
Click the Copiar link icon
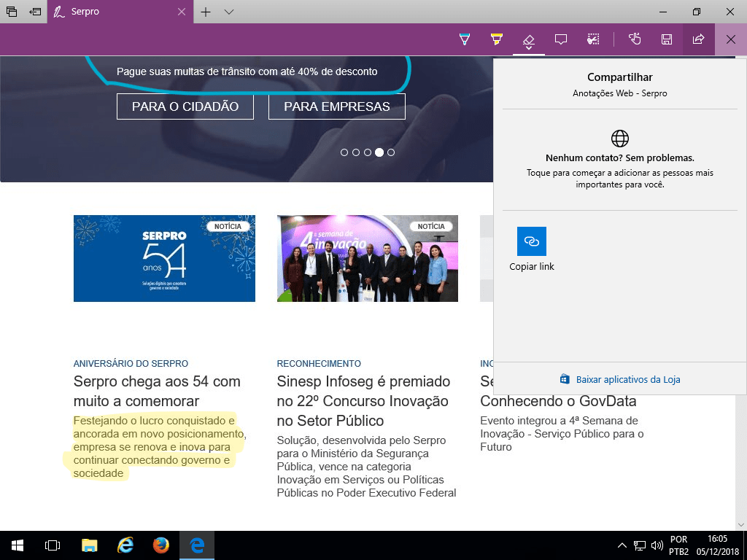(531, 241)
